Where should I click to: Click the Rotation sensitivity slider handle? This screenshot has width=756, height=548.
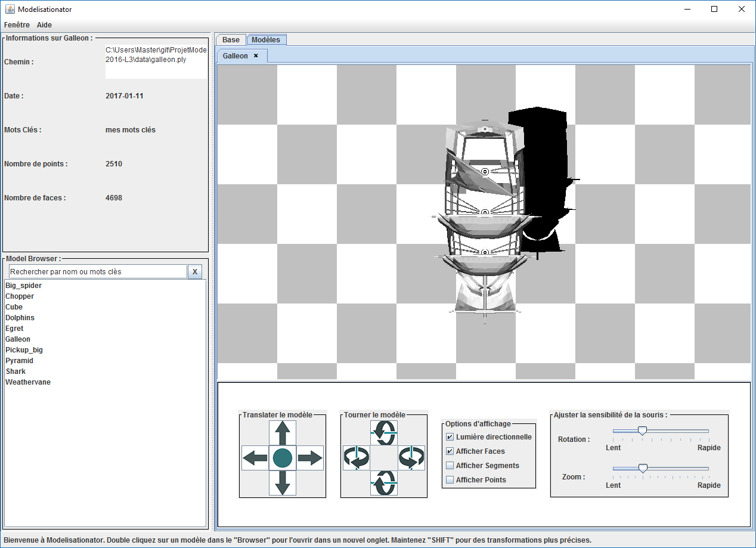[x=642, y=431]
